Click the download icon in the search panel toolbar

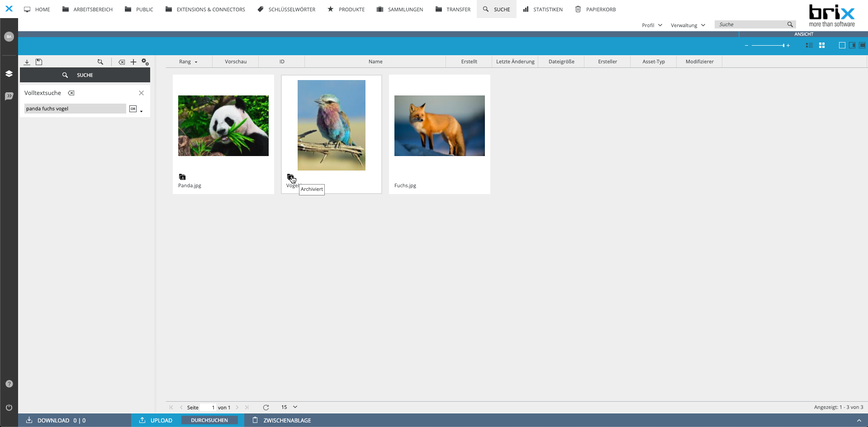pos(27,62)
